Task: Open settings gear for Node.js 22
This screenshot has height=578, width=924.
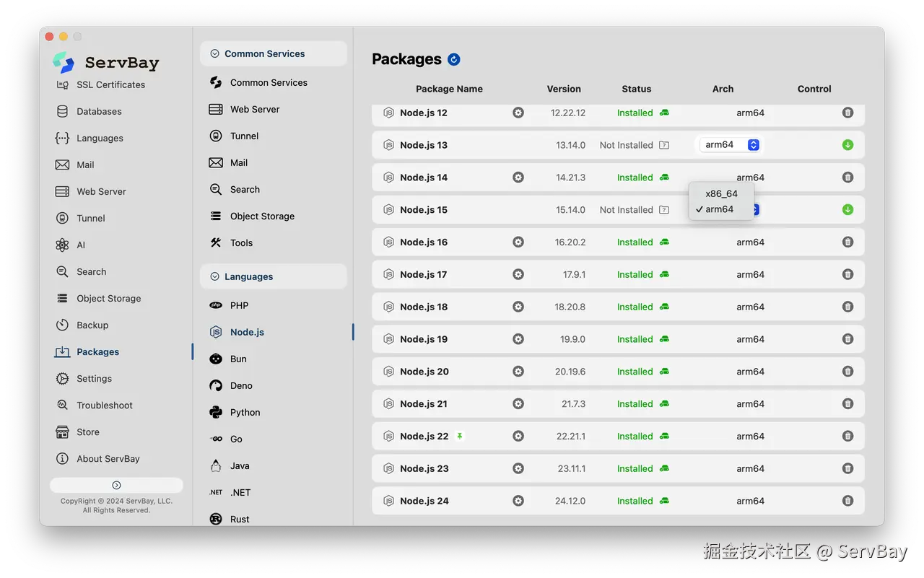Action: (x=518, y=436)
